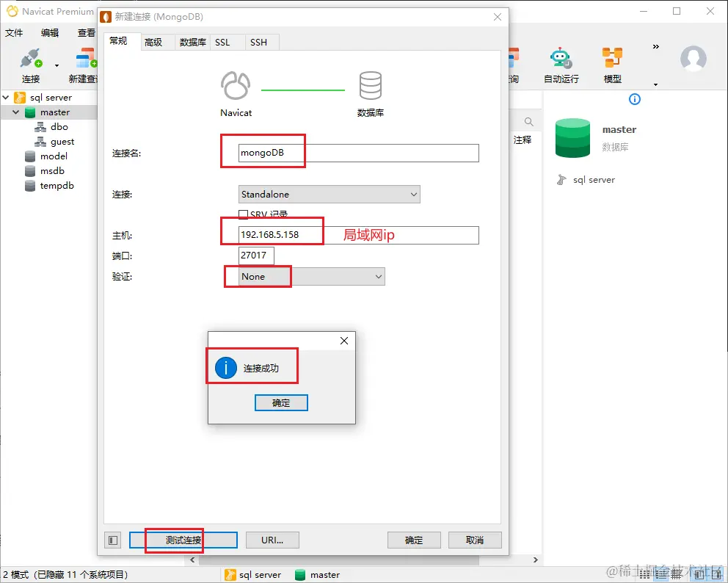728x583 pixels.
Task: Switch to the General (常规) tab
Action: [118, 41]
